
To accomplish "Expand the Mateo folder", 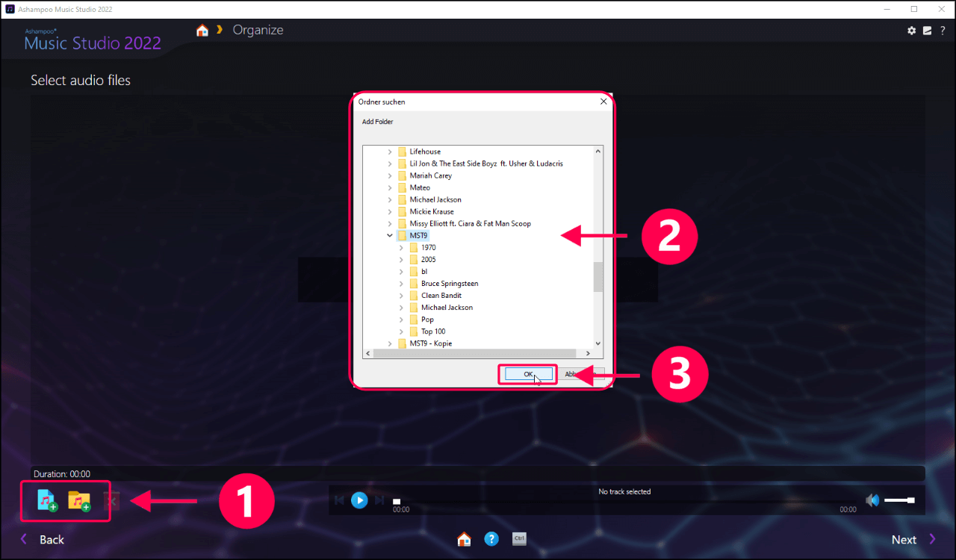I will [390, 187].
